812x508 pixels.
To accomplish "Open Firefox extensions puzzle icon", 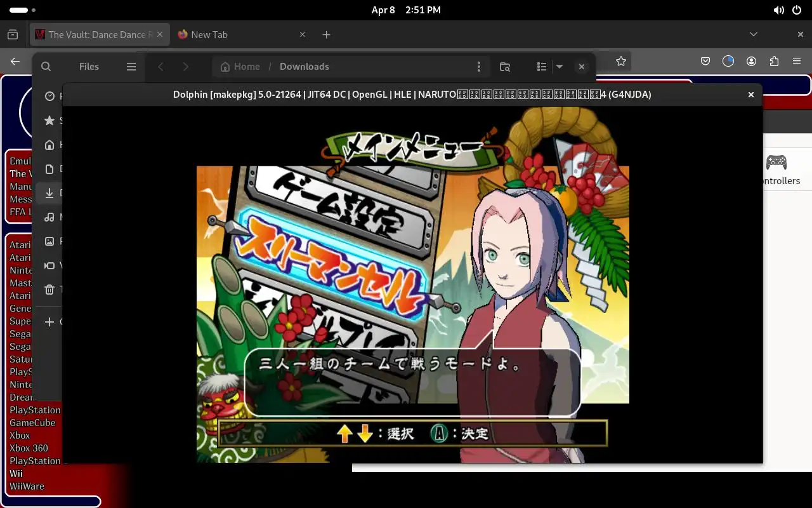I will [x=774, y=62].
